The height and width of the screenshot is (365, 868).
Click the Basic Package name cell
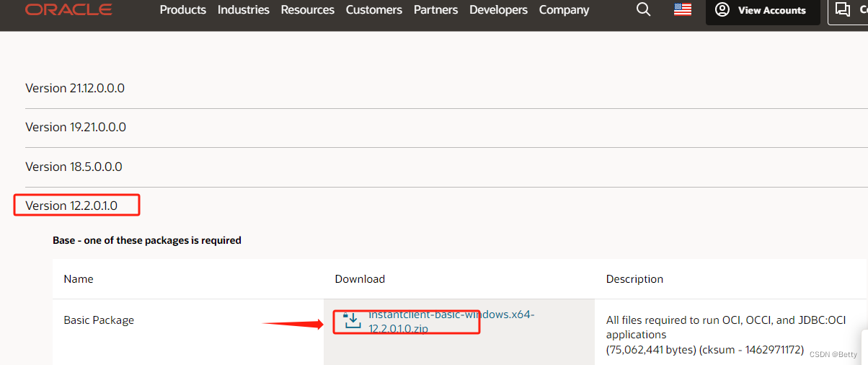tap(99, 320)
